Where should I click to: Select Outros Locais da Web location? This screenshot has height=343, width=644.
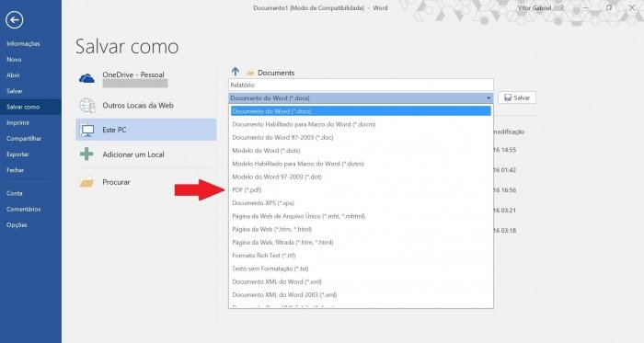tap(145, 106)
